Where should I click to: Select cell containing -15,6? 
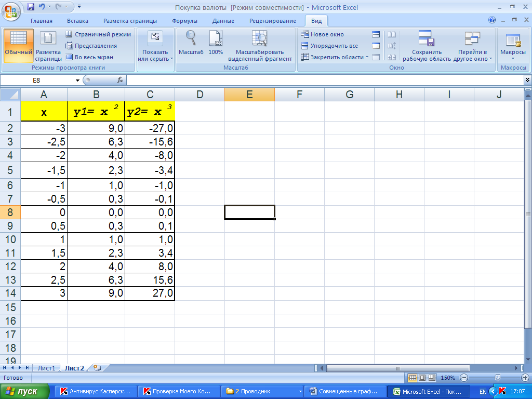point(150,141)
